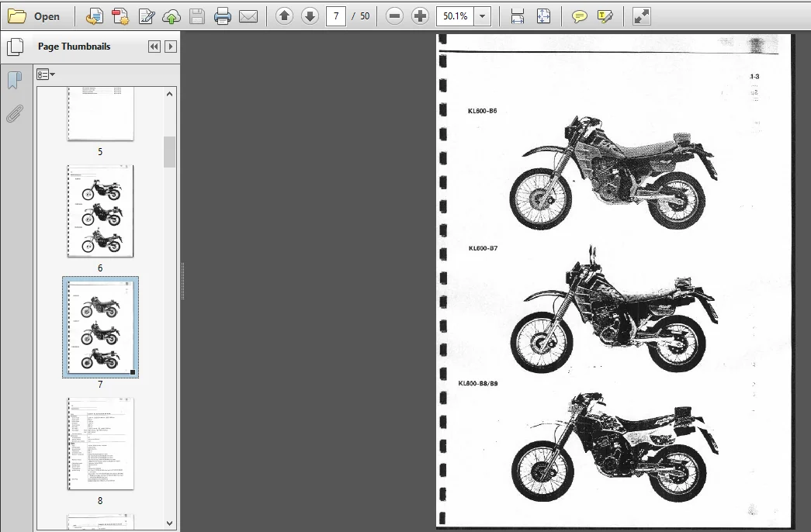Expand the thumbnails panel with right arrow
Viewport: 811px width, 532px height.
click(x=170, y=47)
